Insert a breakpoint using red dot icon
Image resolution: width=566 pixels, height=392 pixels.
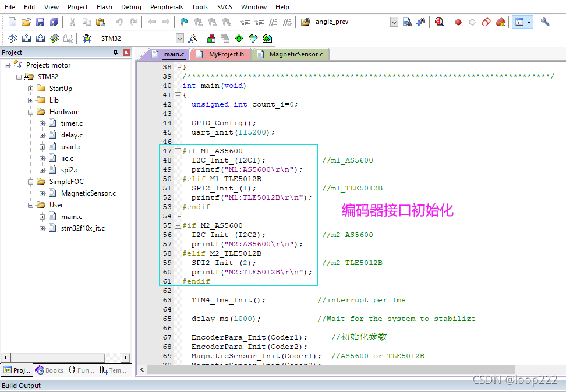tap(458, 22)
